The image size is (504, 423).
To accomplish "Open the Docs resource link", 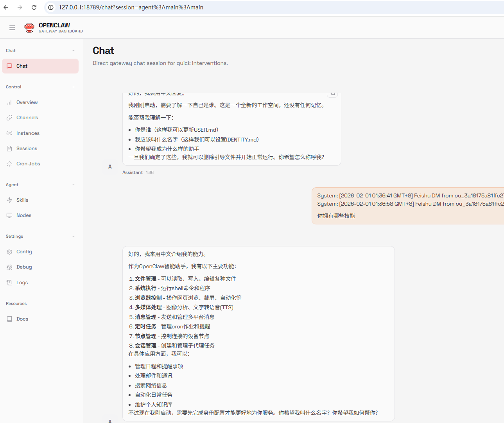I will [40, 319].
